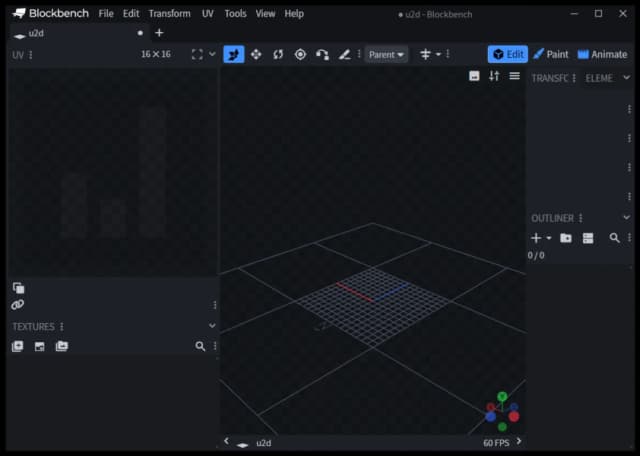This screenshot has height=456, width=640.
Task: Open a new tab with the plus button
Action: [x=159, y=33]
